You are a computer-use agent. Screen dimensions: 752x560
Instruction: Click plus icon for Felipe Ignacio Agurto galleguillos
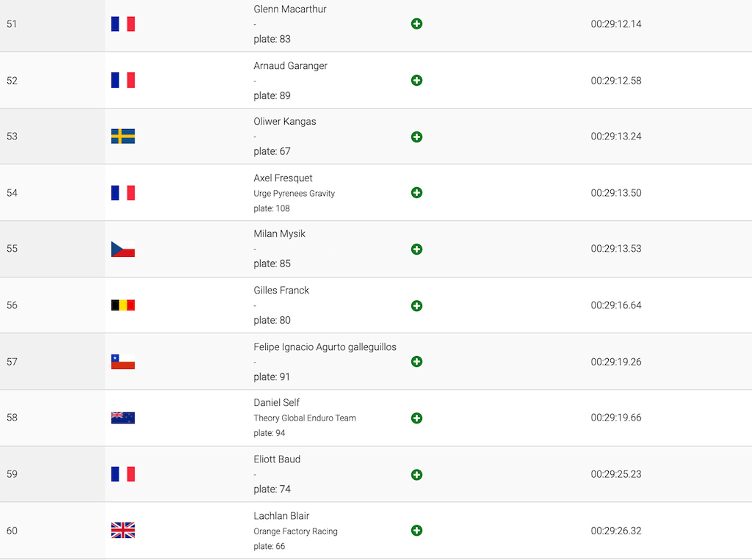pos(417,362)
